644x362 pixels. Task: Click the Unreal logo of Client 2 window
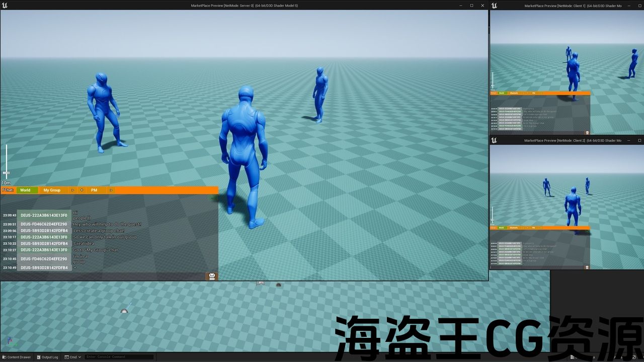(x=495, y=140)
